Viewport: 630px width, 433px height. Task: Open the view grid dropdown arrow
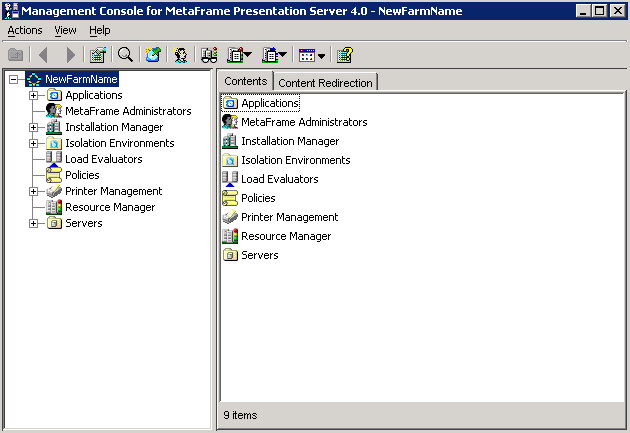321,56
